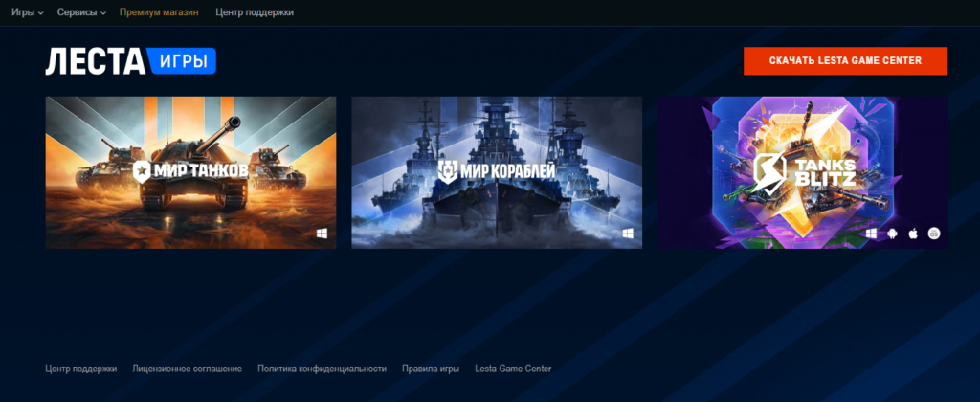Image resolution: width=980 pixels, height=402 pixels.
Task: Expand the Игры dropdown menu
Action: click(28, 12)
